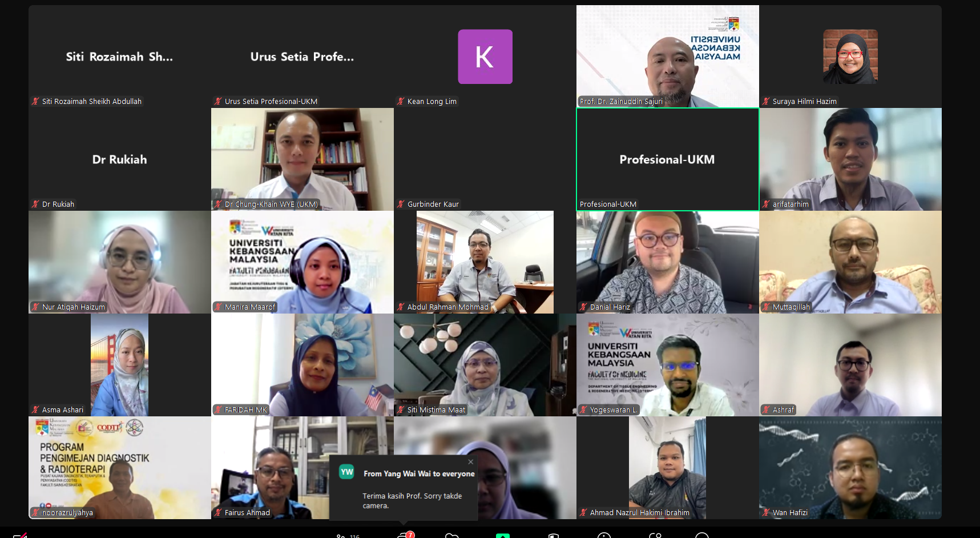Select Yogeswaran L. video tile
The width and height of the screenshot is (980, 538).
(x=668, y=365)
